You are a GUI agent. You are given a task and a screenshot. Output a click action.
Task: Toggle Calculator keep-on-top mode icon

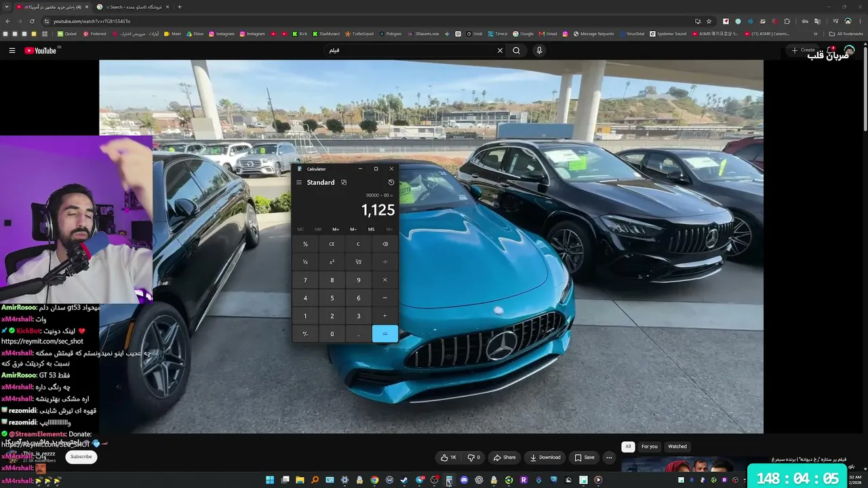pyautogui.click(x=344, y=182)
